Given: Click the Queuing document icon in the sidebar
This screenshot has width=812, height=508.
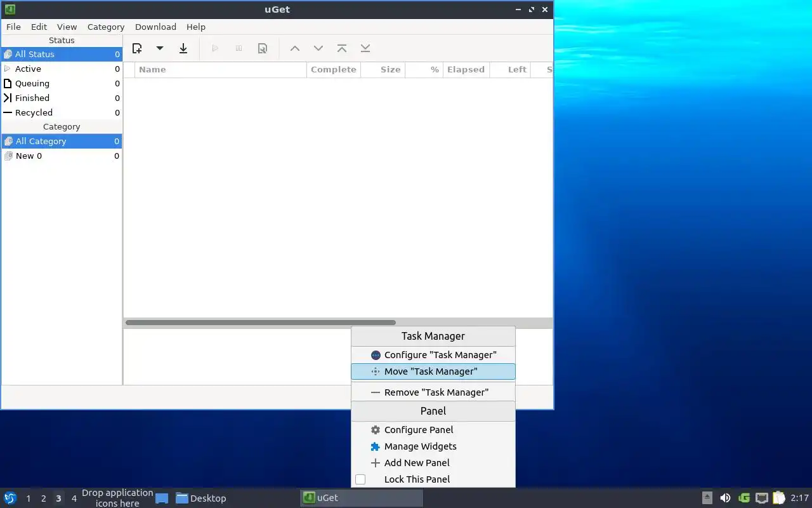Looking at the screenshot, I should tap(8, 83).
